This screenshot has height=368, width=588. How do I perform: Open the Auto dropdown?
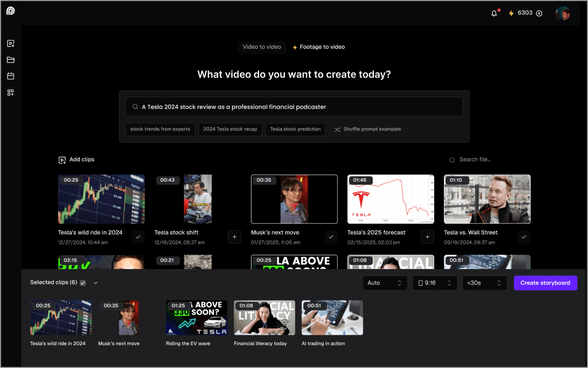coord(385,283)
